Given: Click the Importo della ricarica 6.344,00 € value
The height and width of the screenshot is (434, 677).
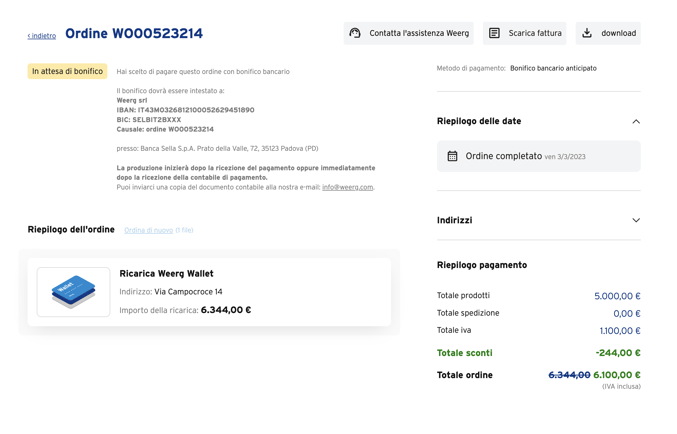Looking at the screenshot, I should click(x=226, y=310).
